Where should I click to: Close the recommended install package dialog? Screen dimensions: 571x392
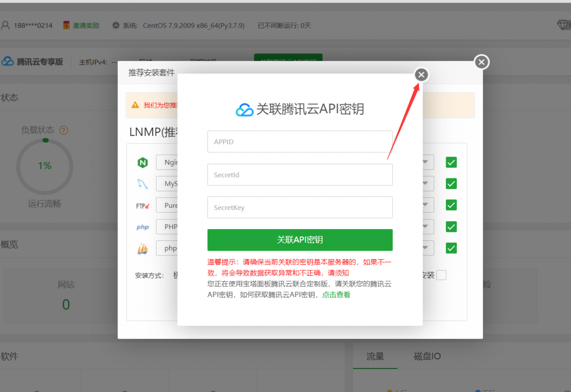tap(481, 62)
